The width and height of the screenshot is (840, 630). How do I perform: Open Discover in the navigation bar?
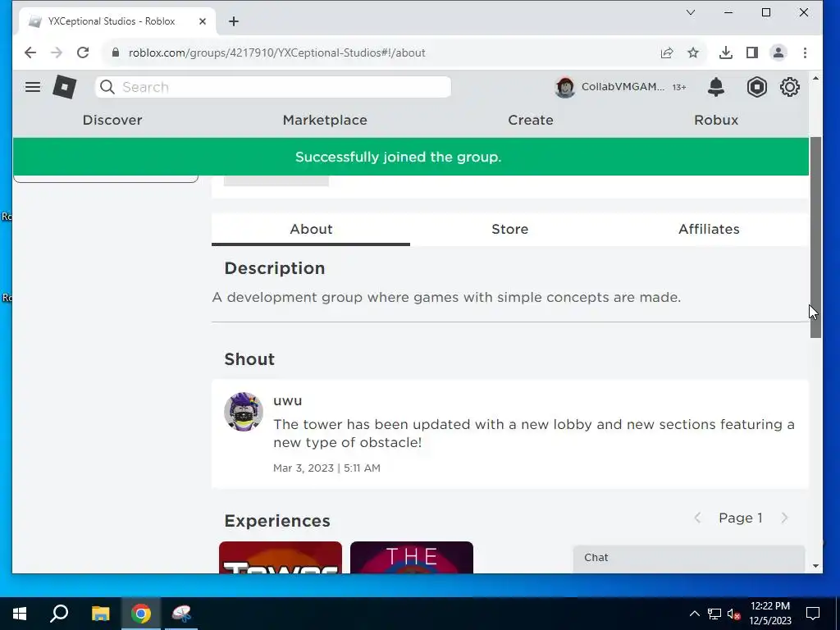pos(112,120)
